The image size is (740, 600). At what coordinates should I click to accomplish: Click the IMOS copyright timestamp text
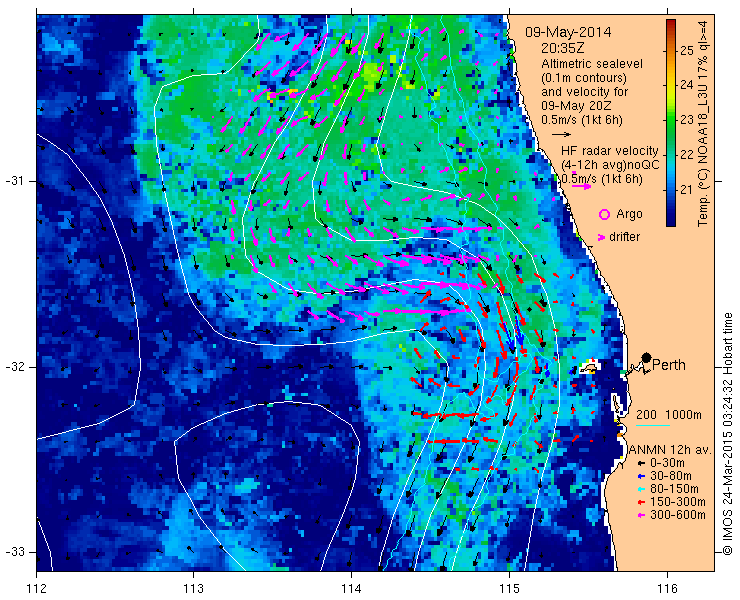(x=727, y=433)
